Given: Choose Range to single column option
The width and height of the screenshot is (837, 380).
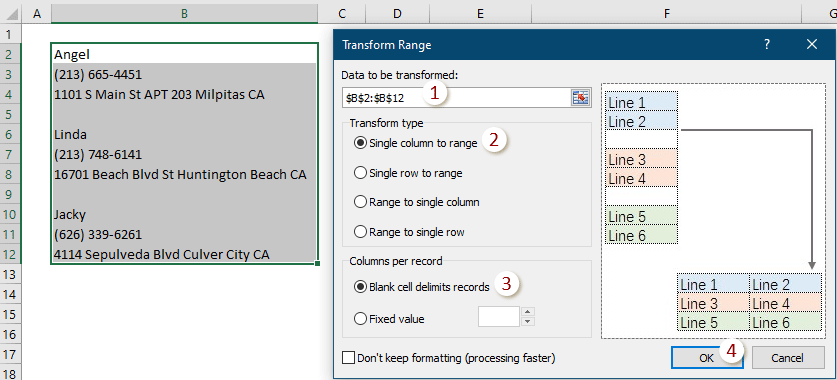Looking at the screenshot, I should point(417,202).
